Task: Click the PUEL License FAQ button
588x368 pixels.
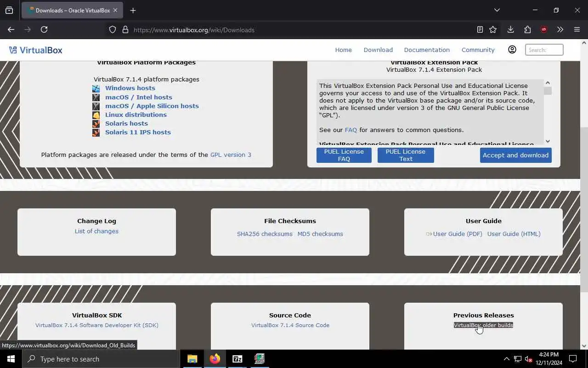Action: [x=344, y=155]
